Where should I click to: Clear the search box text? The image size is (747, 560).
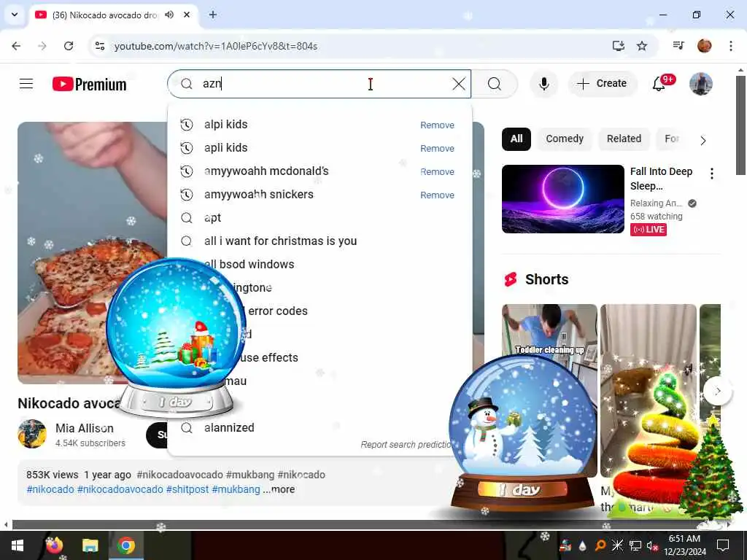pos(459,84)
